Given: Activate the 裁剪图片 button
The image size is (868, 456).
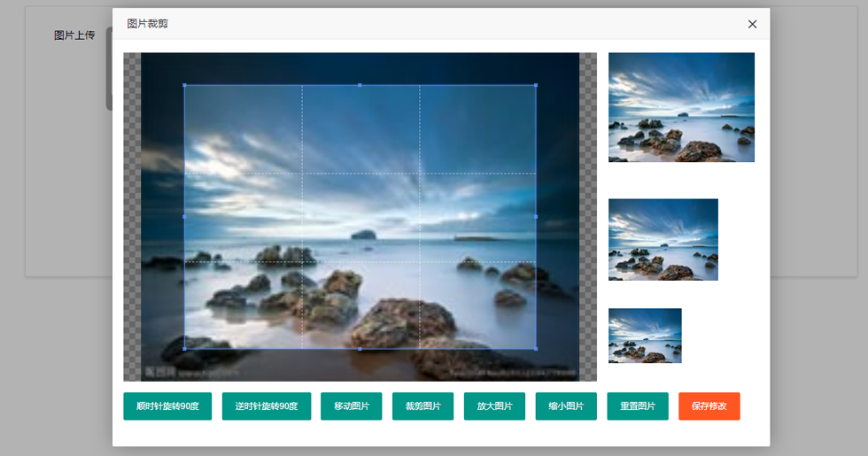Looking at the screenshot, I should tap(422, 406).
